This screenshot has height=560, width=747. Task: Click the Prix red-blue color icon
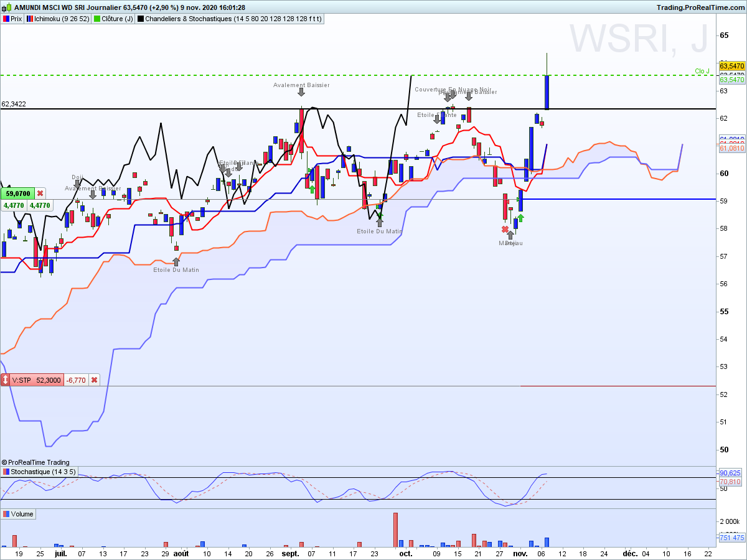6,19
